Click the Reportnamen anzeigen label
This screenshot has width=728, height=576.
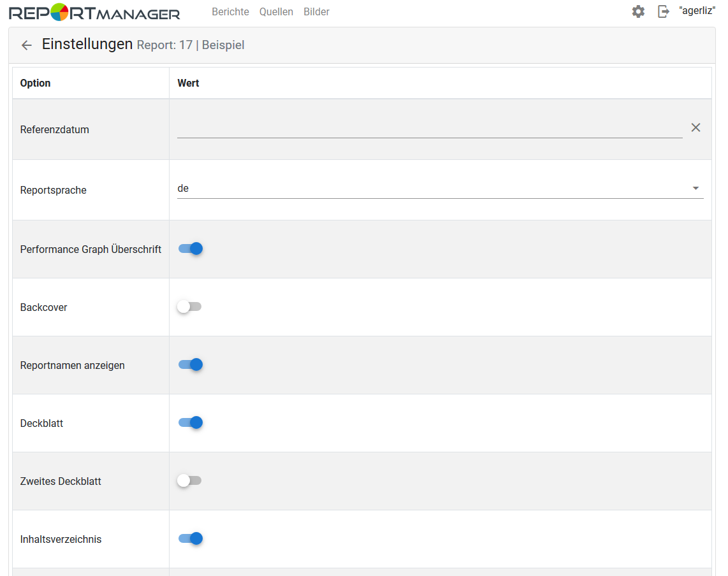73,365
